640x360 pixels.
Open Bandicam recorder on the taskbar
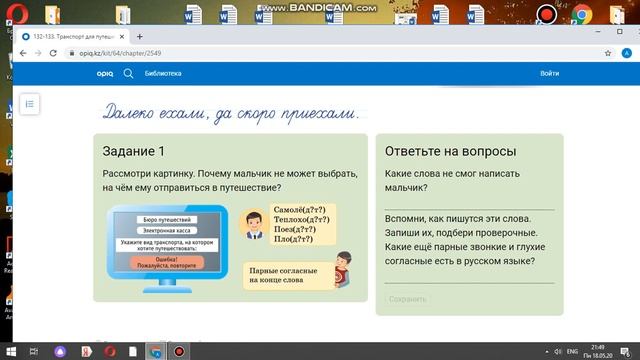(179, 351)
